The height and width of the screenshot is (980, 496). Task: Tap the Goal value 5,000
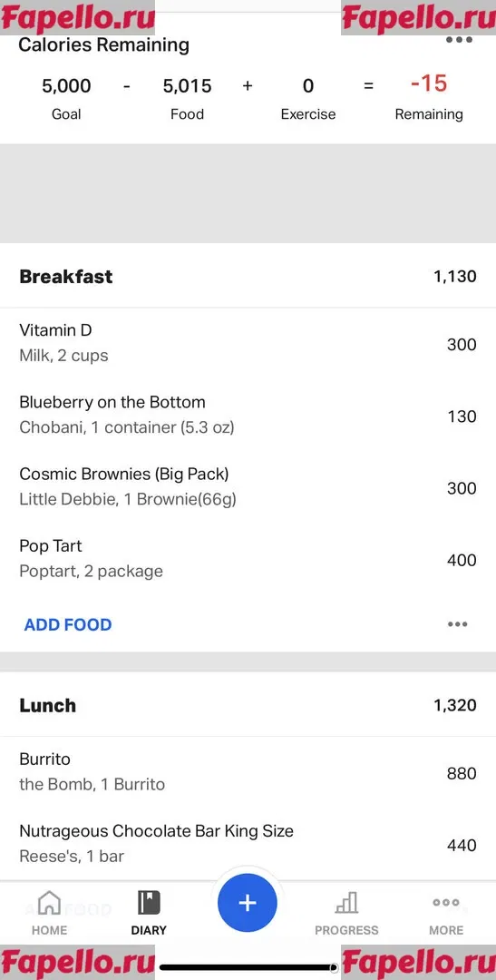(66, 85)
